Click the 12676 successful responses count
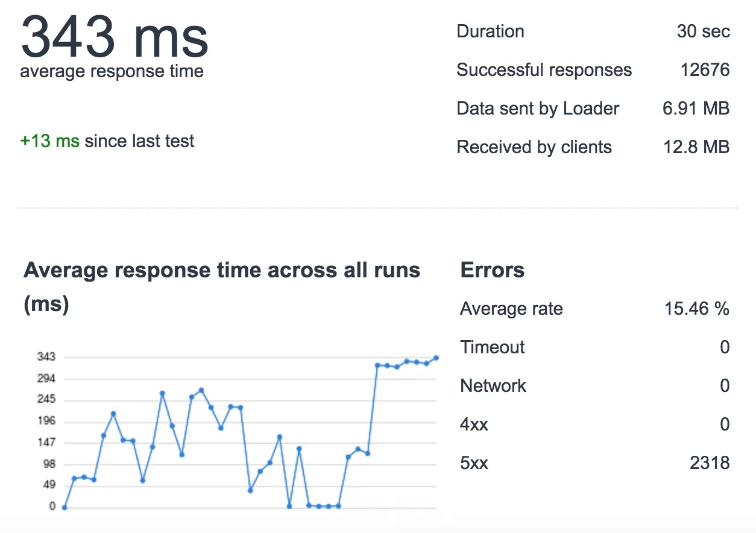 (x=705, y=70)
